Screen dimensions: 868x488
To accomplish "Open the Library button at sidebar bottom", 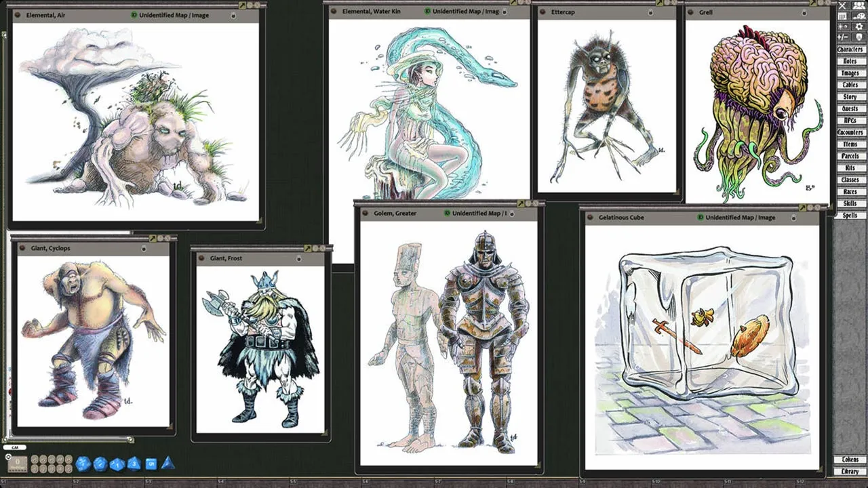I will pos(850,471).
